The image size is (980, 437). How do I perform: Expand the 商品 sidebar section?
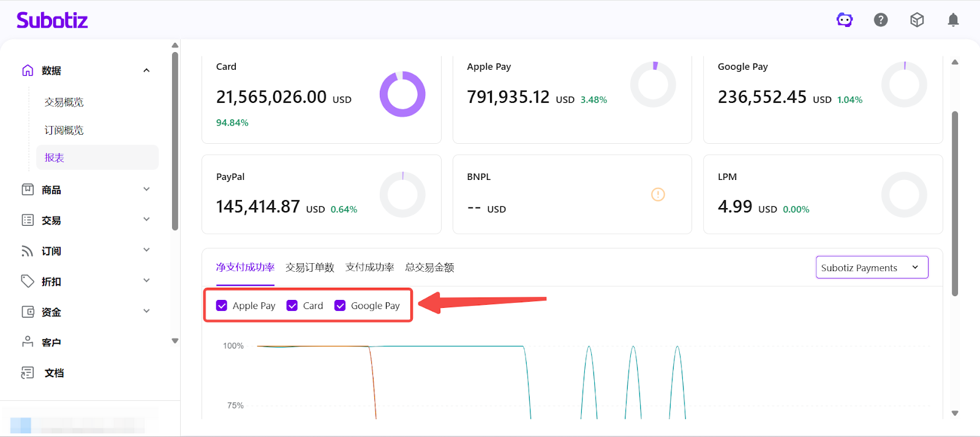pos(146,190)
